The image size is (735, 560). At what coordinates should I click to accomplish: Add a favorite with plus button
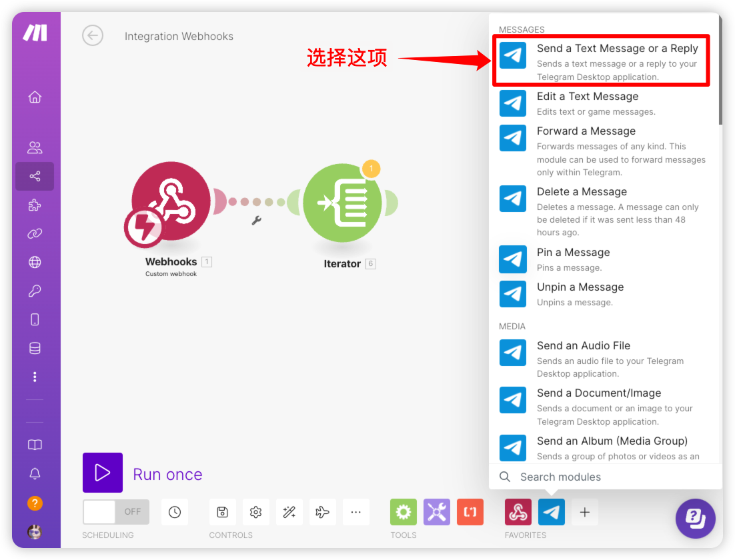(x=584, y=512)
